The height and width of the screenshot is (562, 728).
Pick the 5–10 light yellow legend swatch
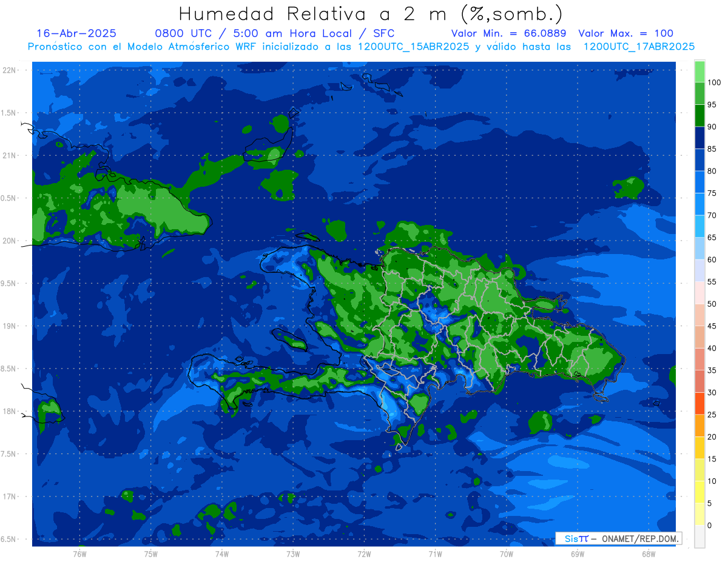699,492
